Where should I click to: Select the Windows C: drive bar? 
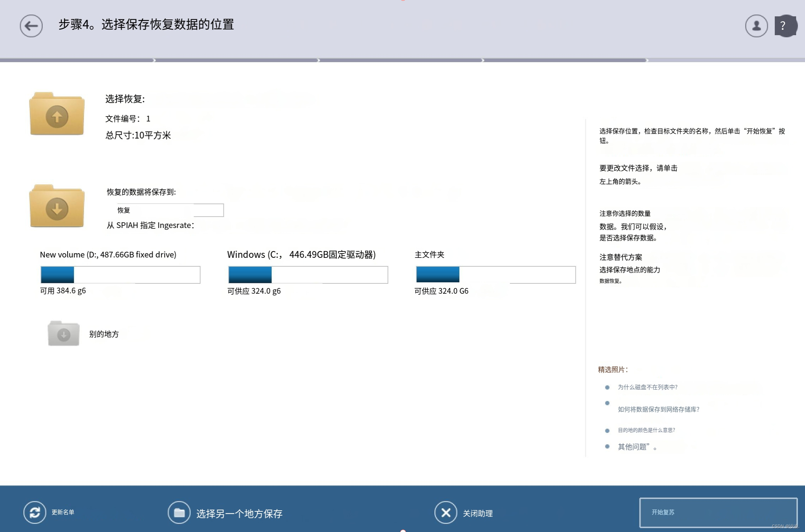tap(308, 275)
